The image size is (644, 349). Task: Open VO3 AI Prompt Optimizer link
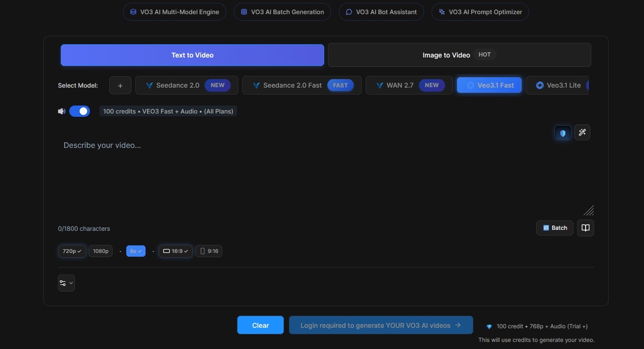coord(480,12)
